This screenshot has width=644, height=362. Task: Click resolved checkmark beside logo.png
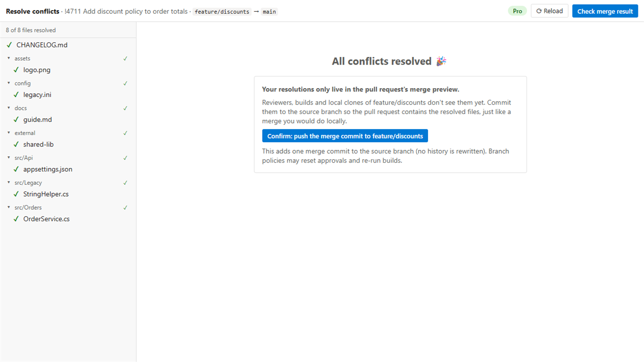pos(17,70)
